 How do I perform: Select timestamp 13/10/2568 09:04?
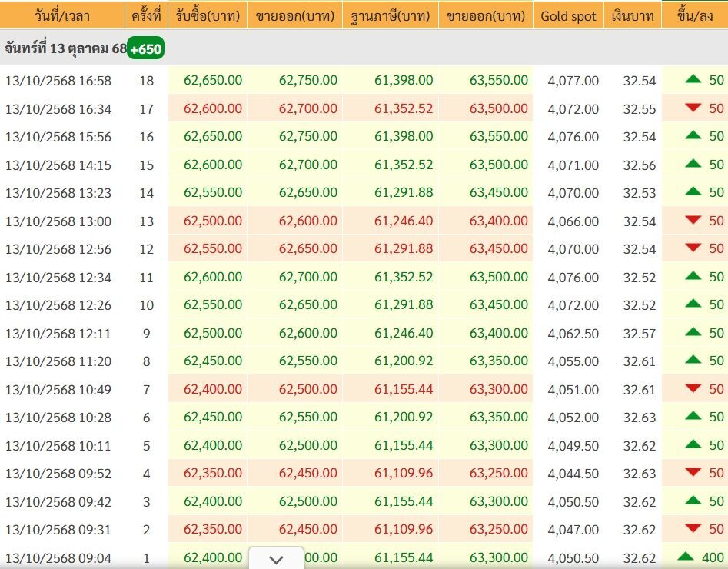(x=58, y=558)
